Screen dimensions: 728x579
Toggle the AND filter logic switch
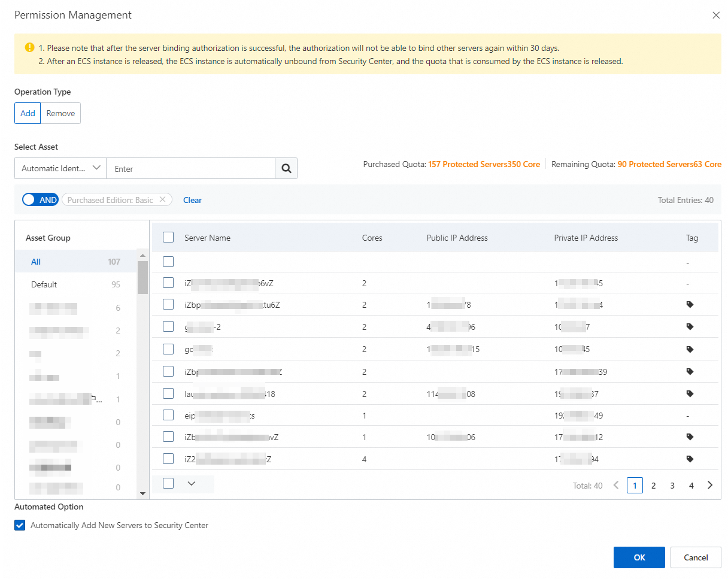(x=40, y=200)
